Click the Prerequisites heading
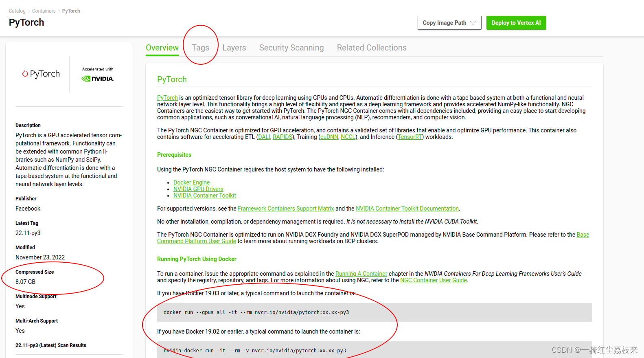 coord(174,155)
